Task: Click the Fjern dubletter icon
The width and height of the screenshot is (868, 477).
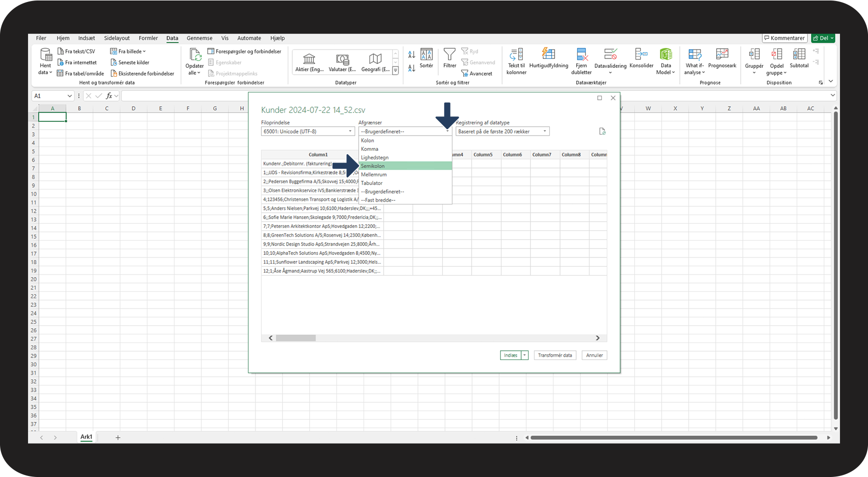Action: 582,54
